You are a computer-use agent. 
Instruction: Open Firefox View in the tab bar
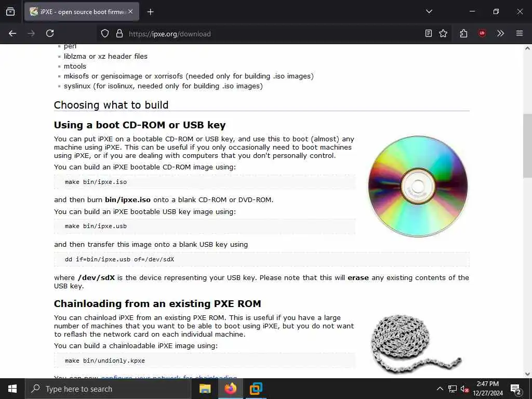tap(10, 11)
